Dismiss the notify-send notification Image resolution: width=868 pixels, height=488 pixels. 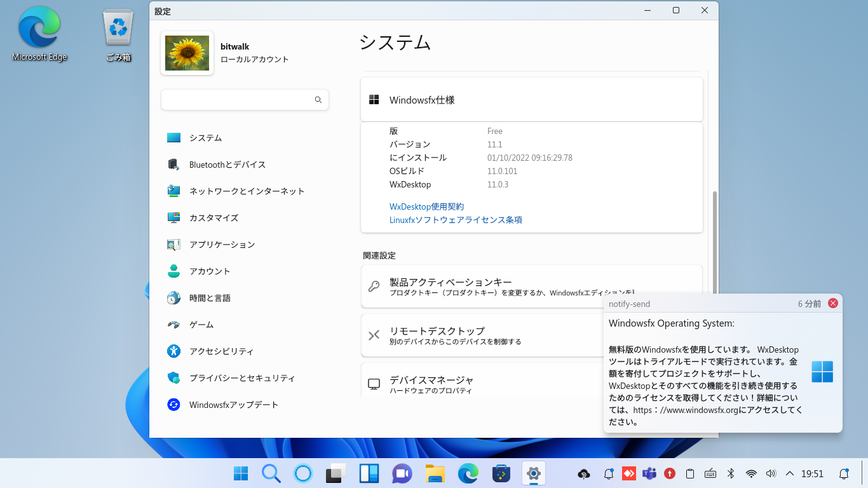(833, 304)
